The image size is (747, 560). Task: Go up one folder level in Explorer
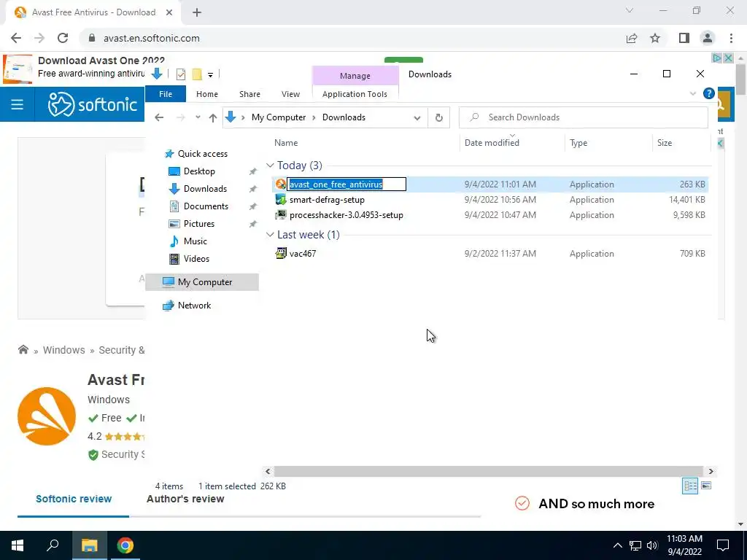pos(212,117)
